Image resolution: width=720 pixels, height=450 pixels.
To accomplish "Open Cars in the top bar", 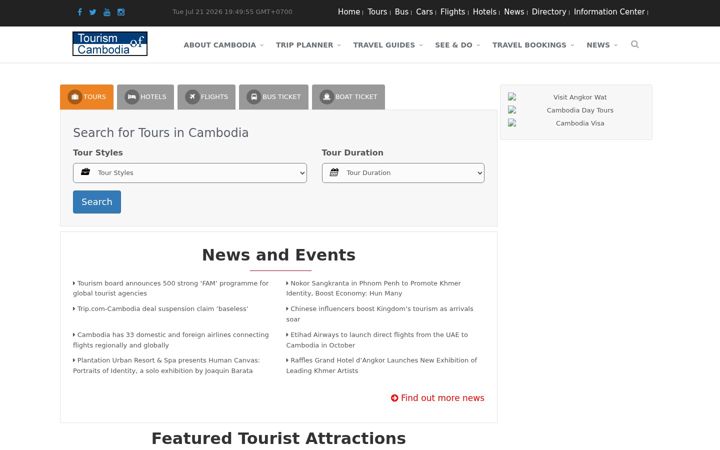I will click(x=424, y=12).
